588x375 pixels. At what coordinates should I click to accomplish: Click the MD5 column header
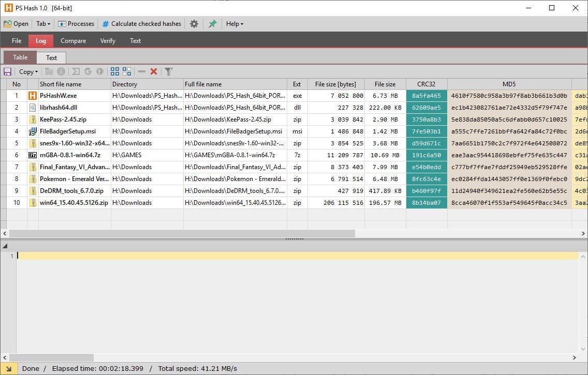509,84
